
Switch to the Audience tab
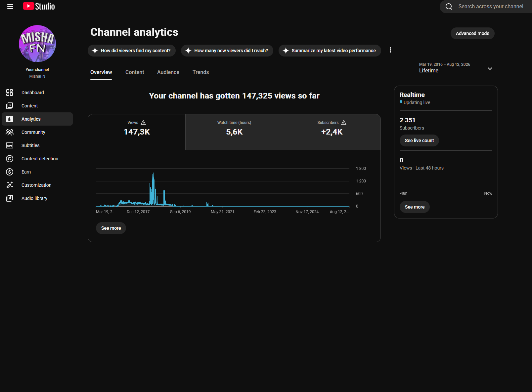pos(168,72)
